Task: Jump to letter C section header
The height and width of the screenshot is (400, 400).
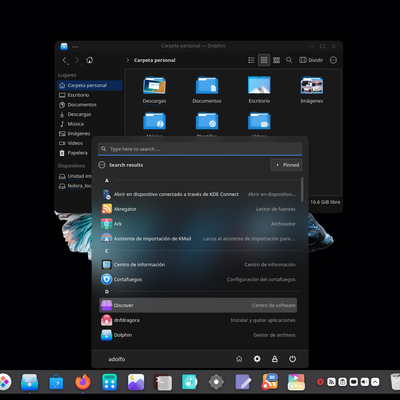Action: coord(107,251)
